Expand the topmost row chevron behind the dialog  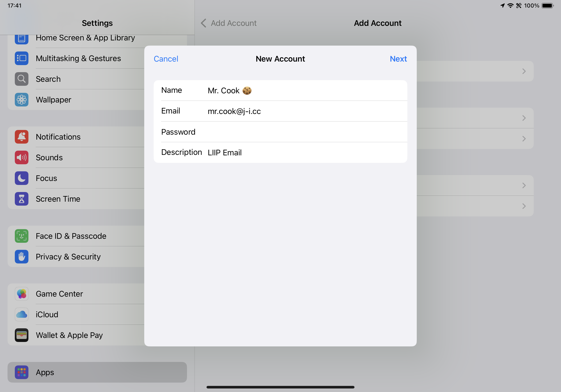[x=524, y=71]
